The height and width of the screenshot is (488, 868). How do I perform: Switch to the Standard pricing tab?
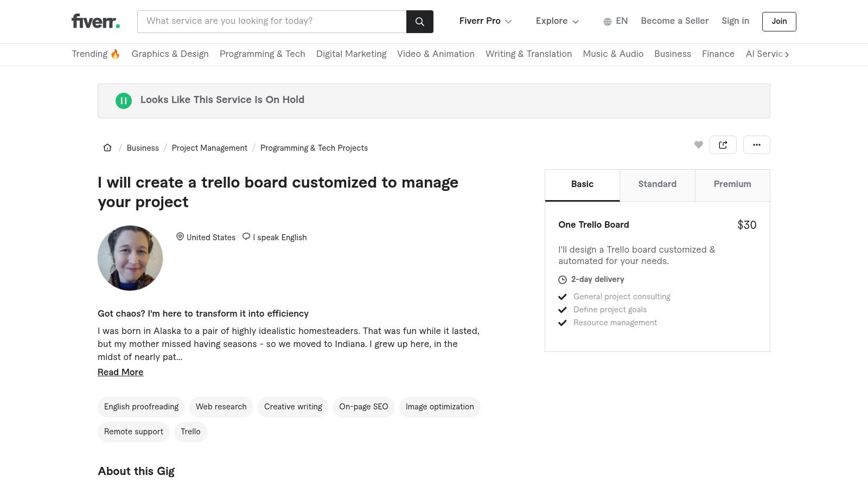tap(657, 185)
